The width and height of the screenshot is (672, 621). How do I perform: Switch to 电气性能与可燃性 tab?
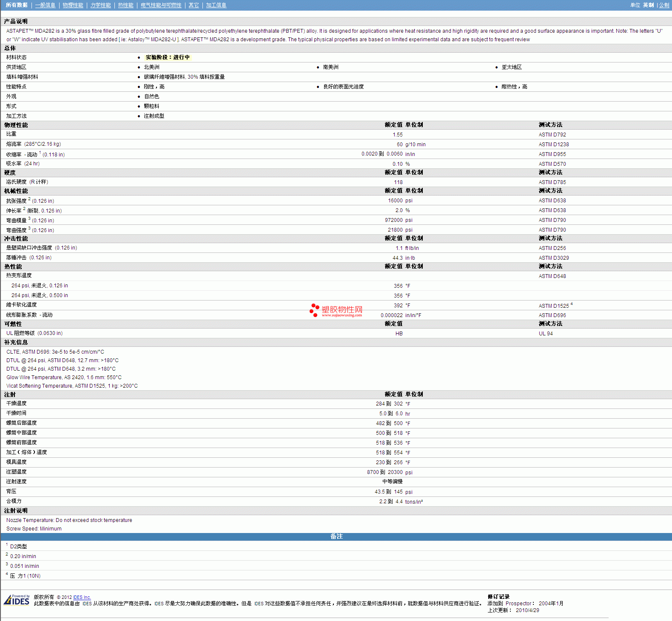pyautogui.click(x=161, y=5)
